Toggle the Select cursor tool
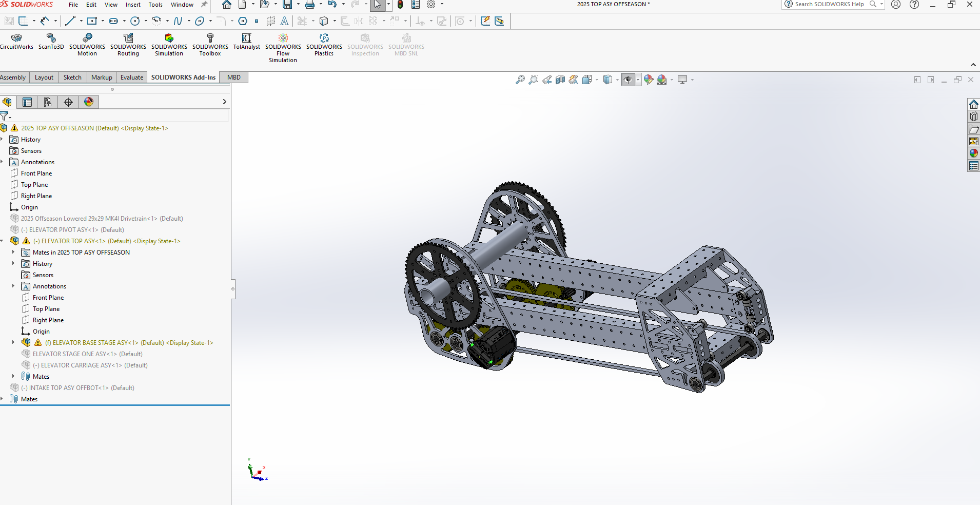 click(x=378, y=5)
